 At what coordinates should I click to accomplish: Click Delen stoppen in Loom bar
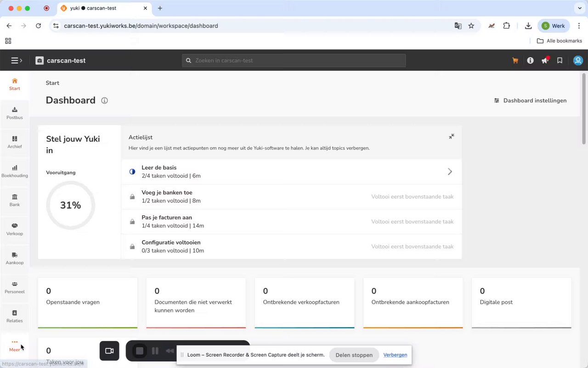pos(354,355)
